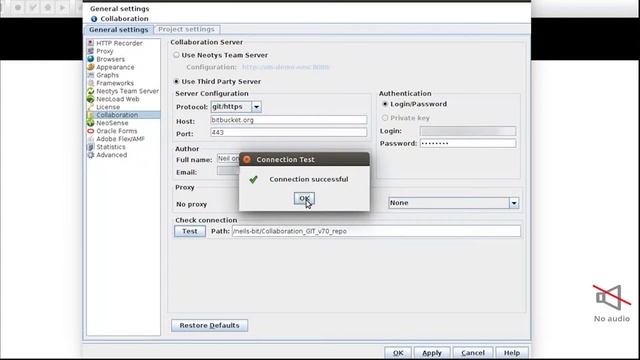Click Help at the dialog bottom

[512, 353]
